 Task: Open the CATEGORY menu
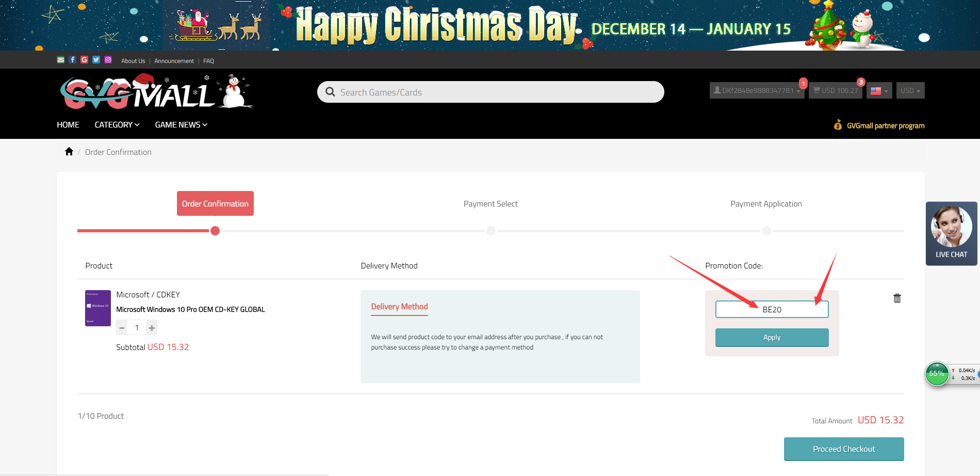click(x=117, y=125)
